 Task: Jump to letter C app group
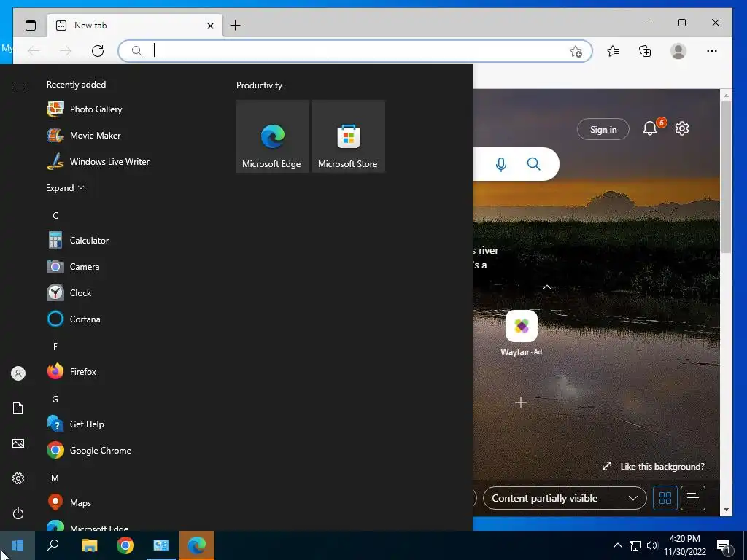tap(55, 216)
